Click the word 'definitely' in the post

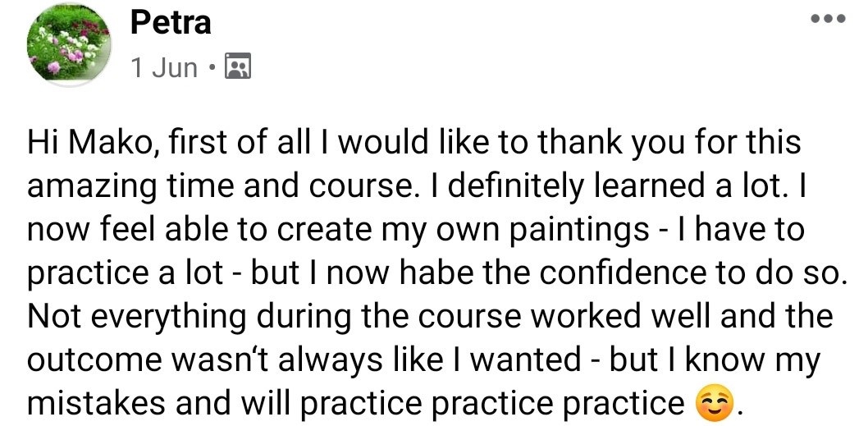tap(513, 186)
